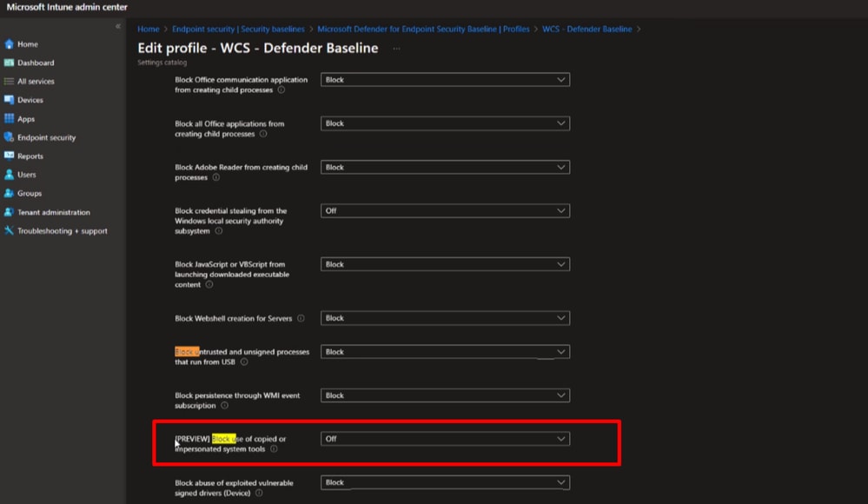868x504 pixels.
Task: Open dropdown for JavaScript or VBScript rule
Action: [445, 265]
